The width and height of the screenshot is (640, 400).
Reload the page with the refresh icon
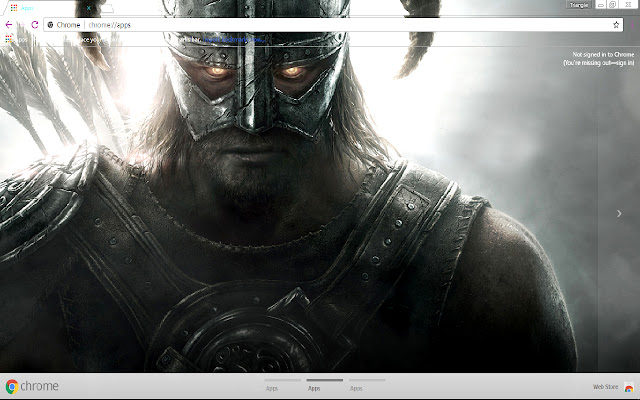click(x=35, y=25)
